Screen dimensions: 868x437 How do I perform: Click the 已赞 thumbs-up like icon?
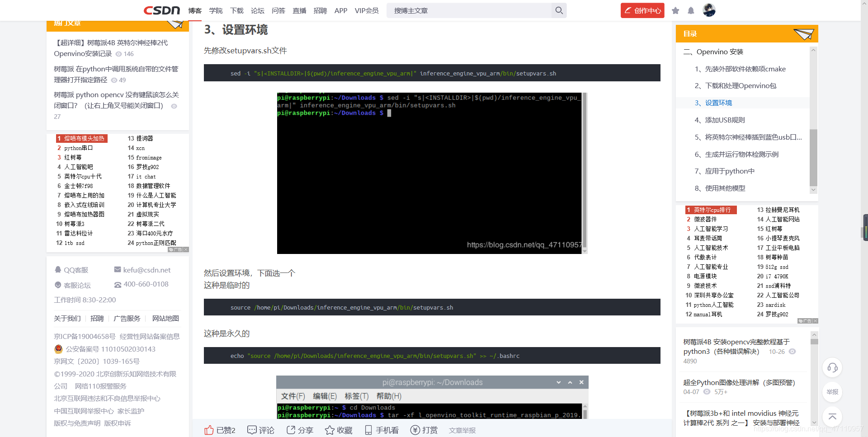coord(209,430)
